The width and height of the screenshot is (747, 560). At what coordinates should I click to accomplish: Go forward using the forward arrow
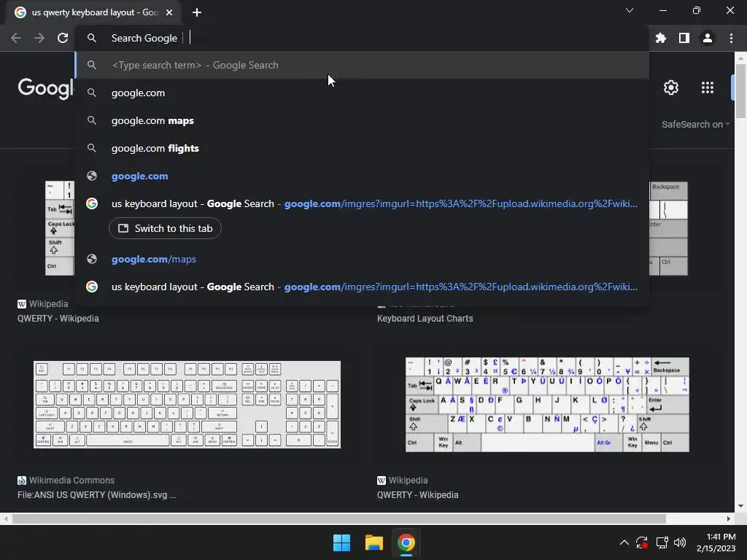(39, 38)
